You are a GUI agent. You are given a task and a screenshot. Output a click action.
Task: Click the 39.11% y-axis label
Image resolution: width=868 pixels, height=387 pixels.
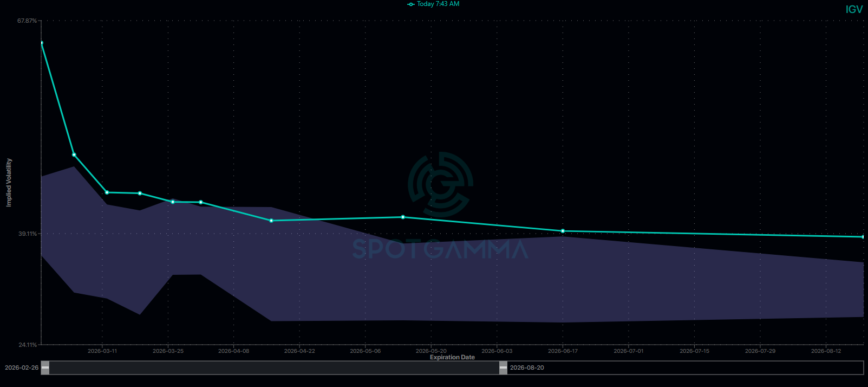(27, 234)
